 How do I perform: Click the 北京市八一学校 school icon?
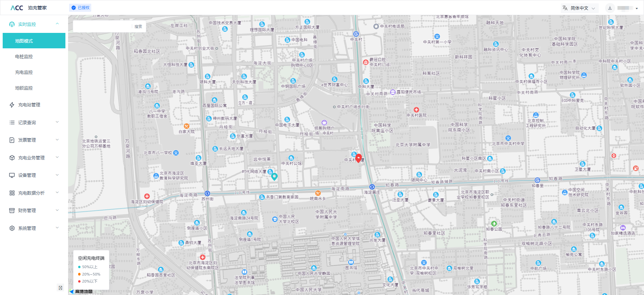point(176,153)
